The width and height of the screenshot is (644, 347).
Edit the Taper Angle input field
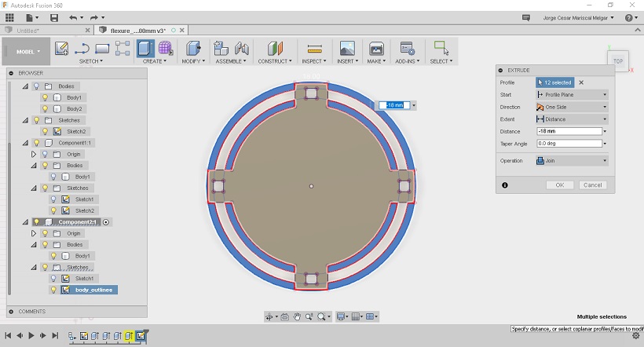569,144
